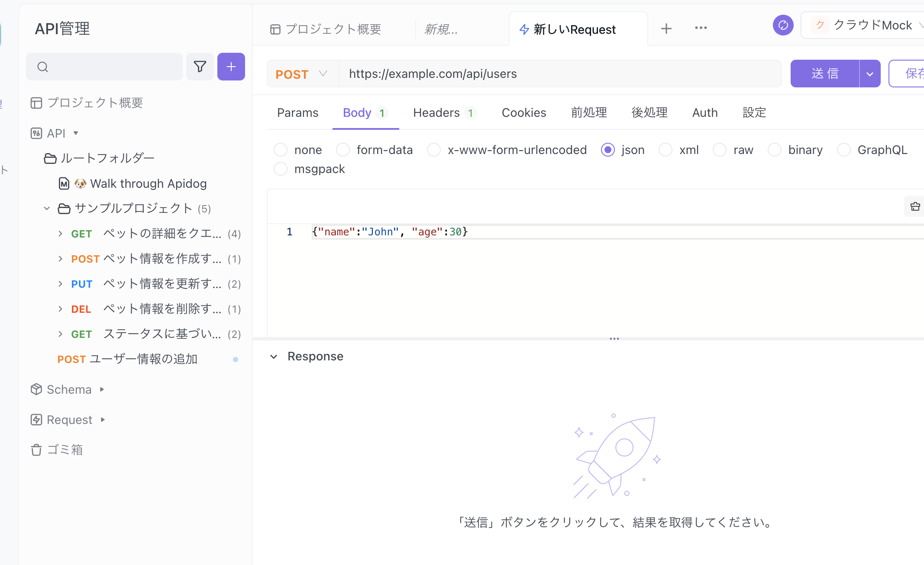Collapse the サンプルプロジェクト folder
The image size is (924, 565).
click(x=47, y=208)
